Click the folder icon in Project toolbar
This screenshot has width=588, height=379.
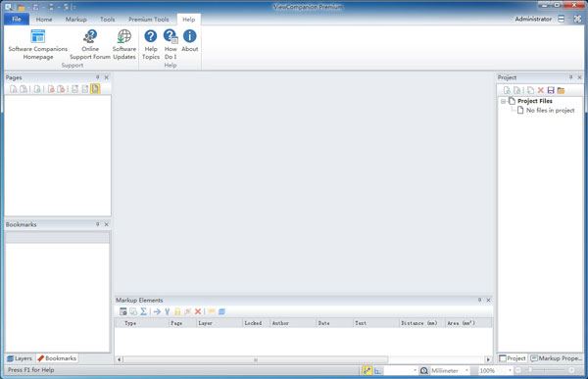coord(561,90)
